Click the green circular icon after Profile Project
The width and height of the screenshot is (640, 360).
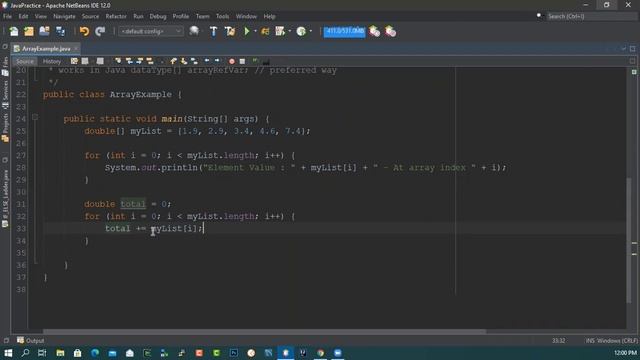coord(301,31)
